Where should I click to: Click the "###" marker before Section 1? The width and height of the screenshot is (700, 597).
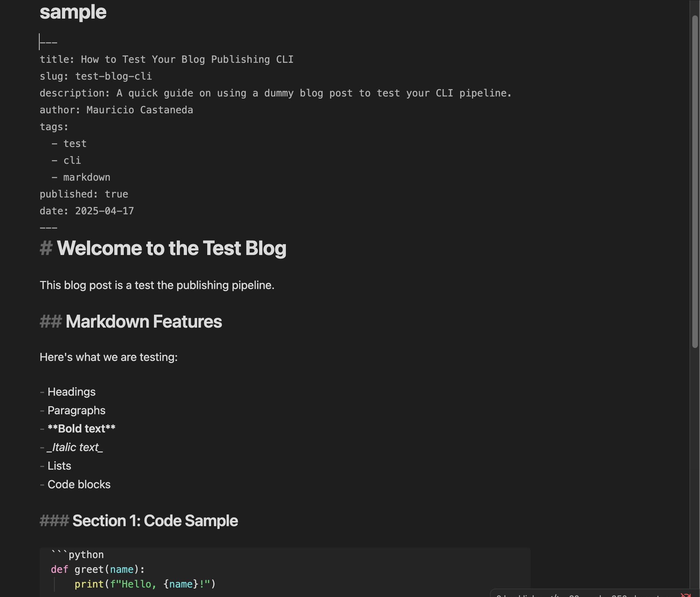point(54,521)
